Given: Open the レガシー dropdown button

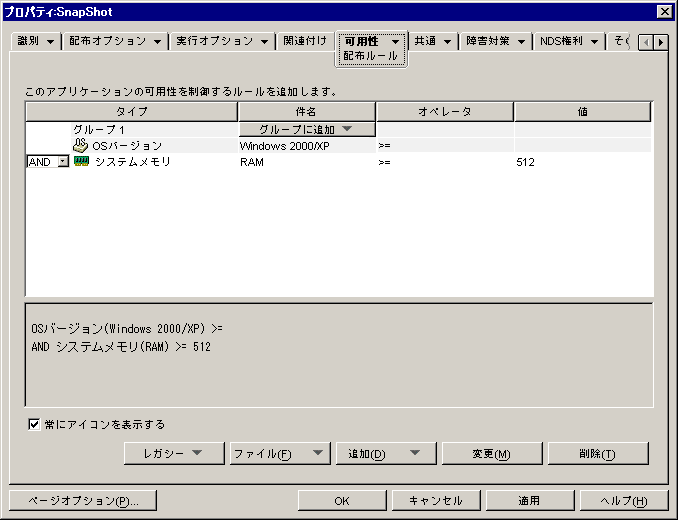Looking at the screenshot, I should pos(172,454).
